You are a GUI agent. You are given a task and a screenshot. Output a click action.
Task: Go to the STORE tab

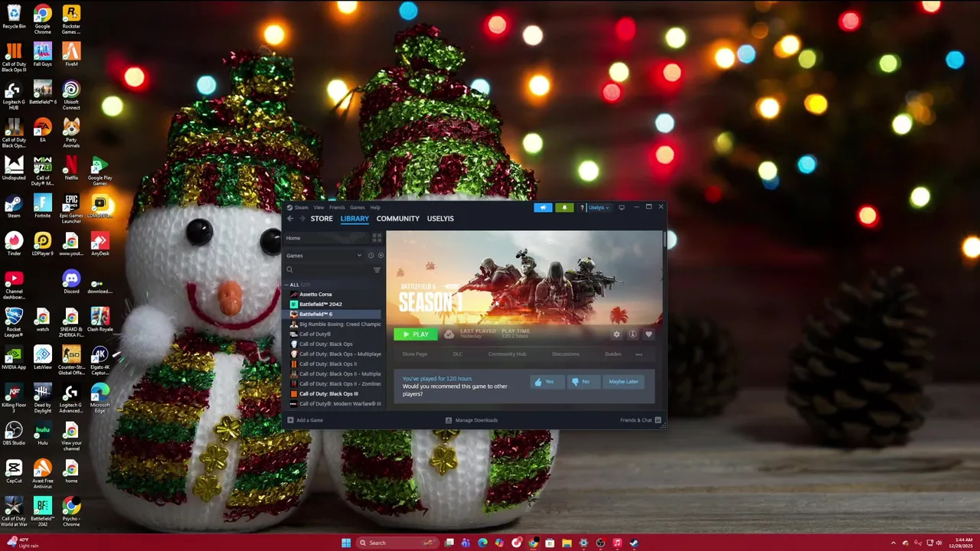(x=322, y=219)
